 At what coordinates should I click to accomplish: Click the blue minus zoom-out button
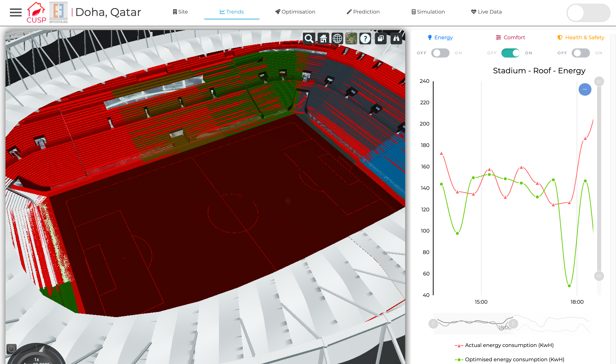pyautogui.click(x=585, y=89)
